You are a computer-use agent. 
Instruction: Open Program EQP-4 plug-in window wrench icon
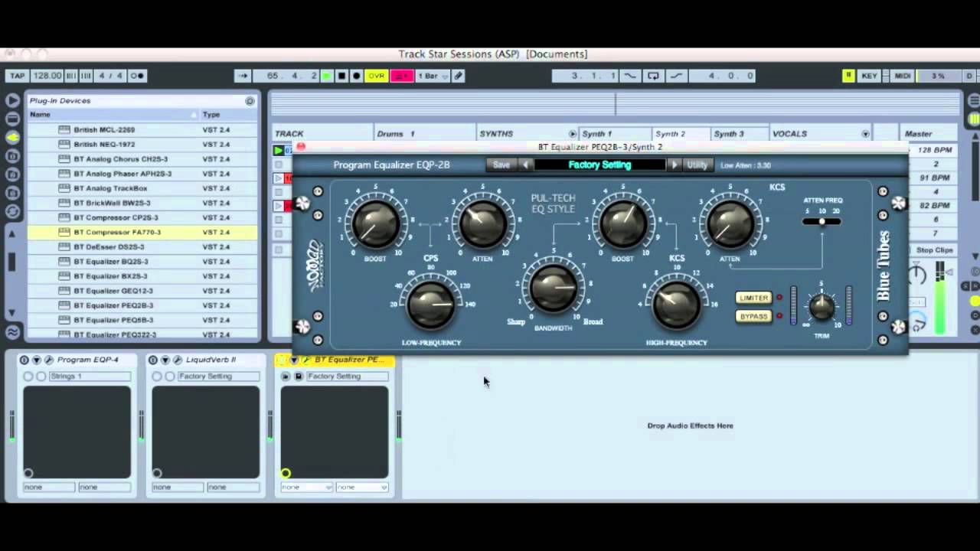48,360
